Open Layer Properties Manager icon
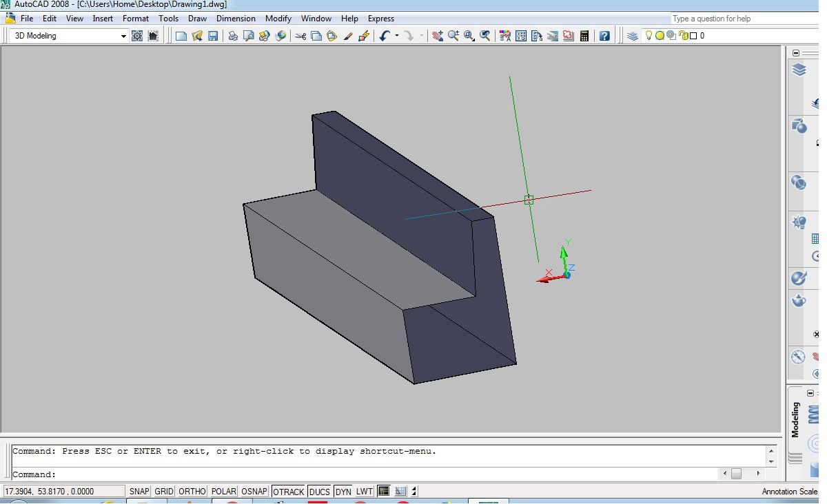 633,36
